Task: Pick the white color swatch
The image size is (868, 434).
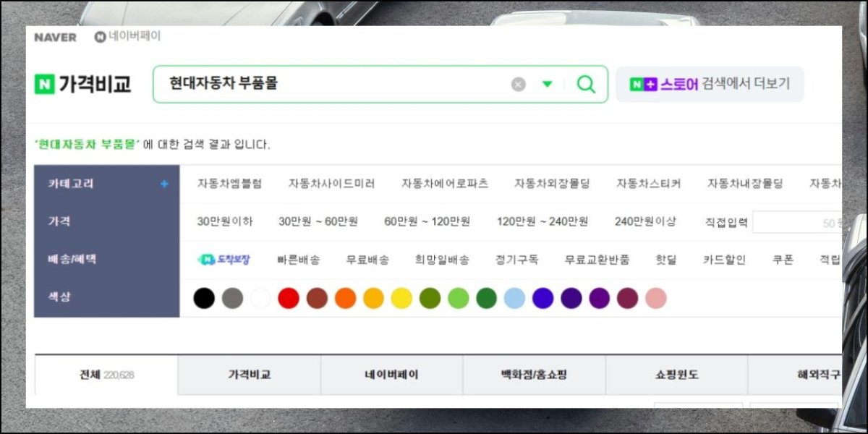Action: [260, 298]
